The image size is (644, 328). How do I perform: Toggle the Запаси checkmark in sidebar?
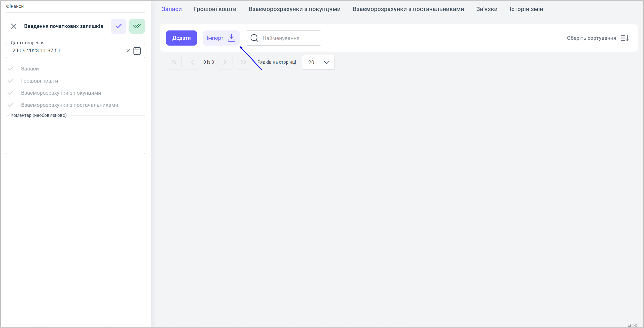[11, 69]
